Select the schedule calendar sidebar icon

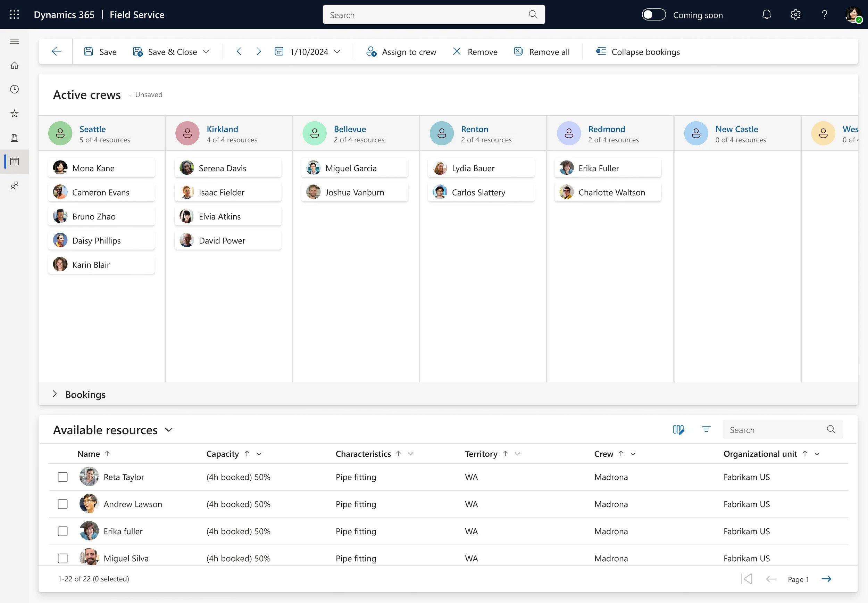point(14,162)
